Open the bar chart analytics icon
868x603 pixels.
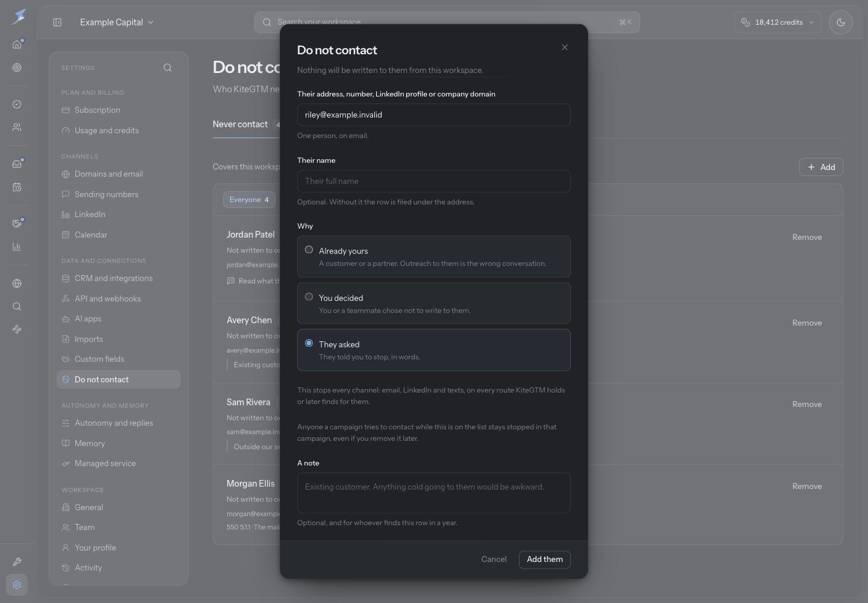click(x=17, y=247)
